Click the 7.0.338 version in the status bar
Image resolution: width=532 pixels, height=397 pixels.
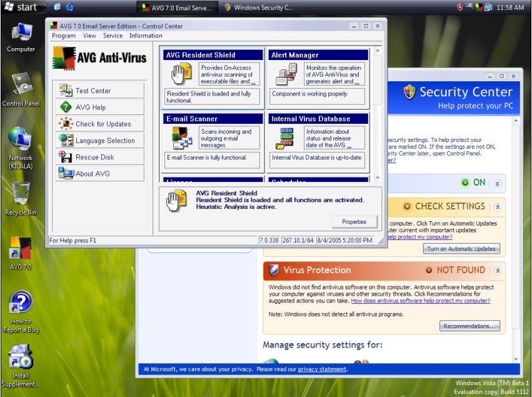(269, 240)
